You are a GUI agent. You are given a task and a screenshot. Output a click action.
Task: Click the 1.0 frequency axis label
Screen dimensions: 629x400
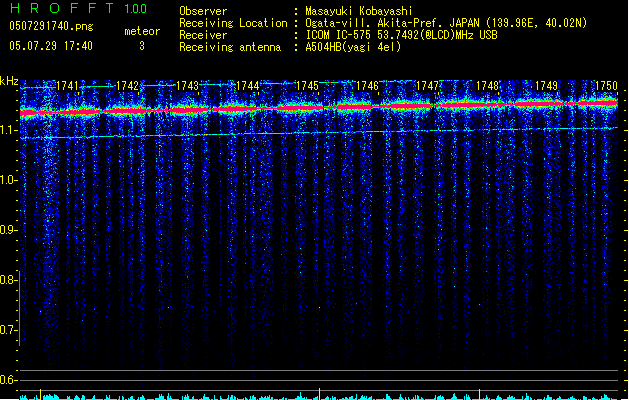point(8,180)
